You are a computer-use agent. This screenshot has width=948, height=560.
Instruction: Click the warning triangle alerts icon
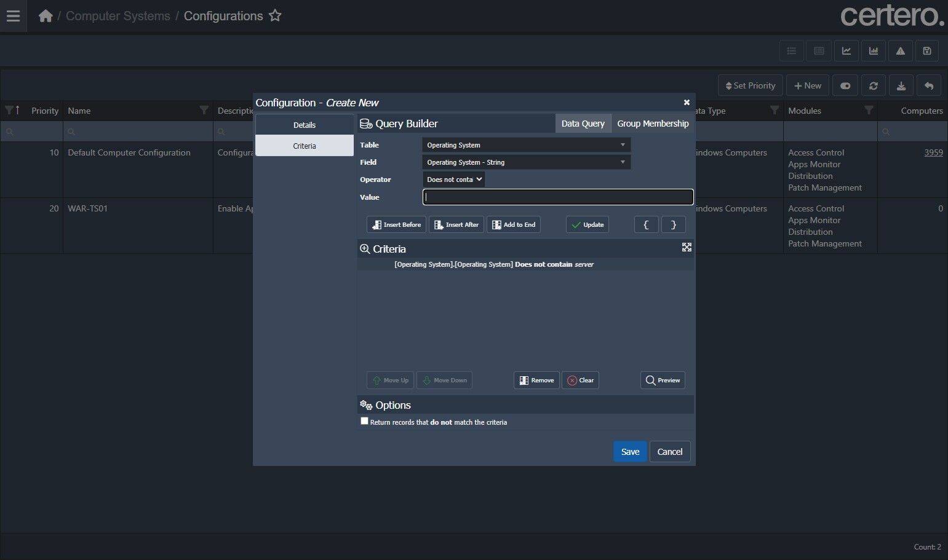[900, 51]
